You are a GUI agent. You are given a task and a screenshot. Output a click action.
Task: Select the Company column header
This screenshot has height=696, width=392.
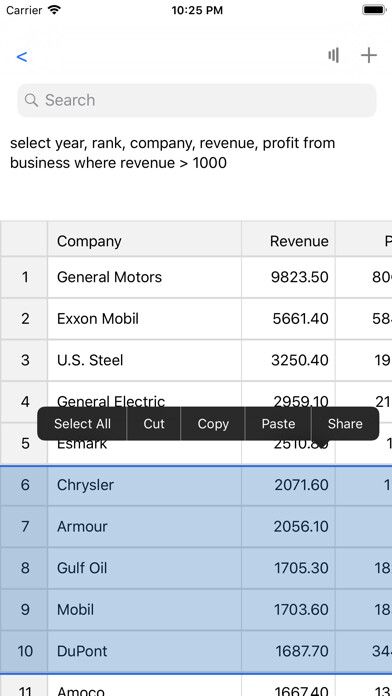(x=144, y=241)
